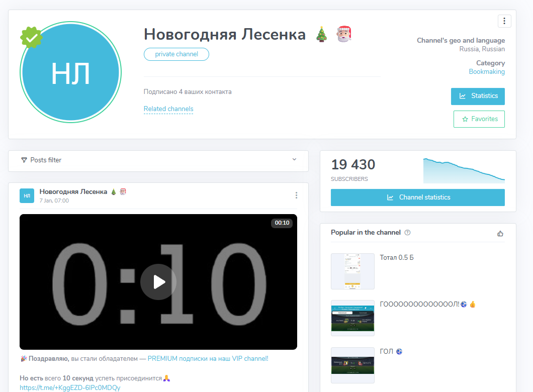Open the post's three-dot menu

tap(296, 195)
